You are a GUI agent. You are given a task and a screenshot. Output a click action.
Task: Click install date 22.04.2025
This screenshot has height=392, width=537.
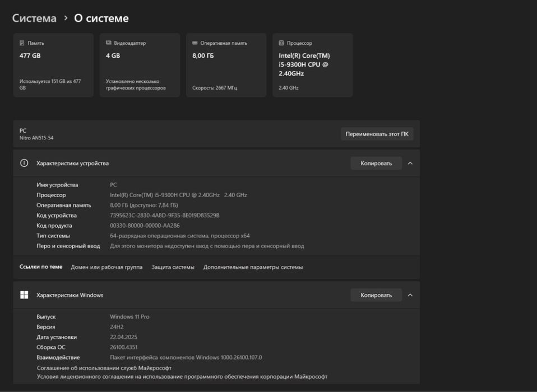tap(124, 337)
